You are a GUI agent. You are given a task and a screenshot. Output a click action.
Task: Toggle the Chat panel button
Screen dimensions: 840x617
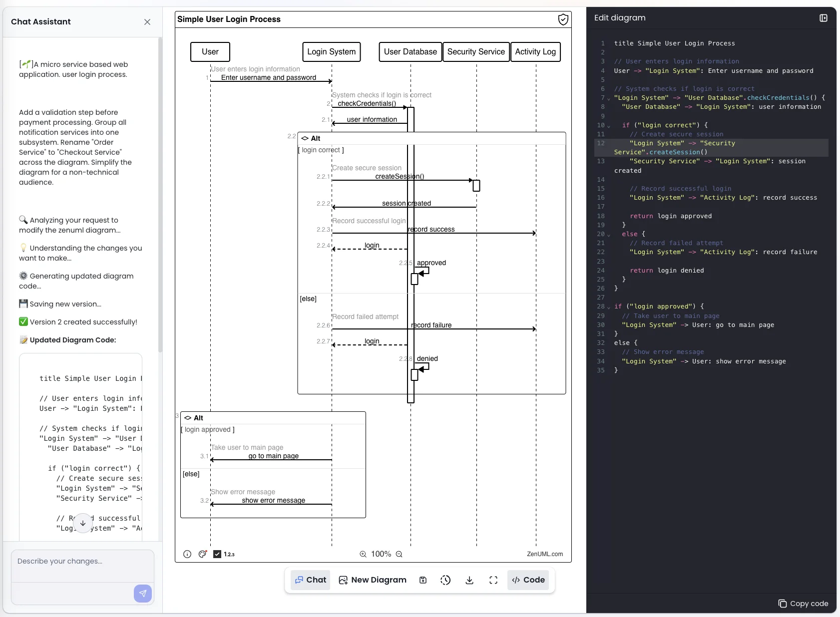point(310,580)
